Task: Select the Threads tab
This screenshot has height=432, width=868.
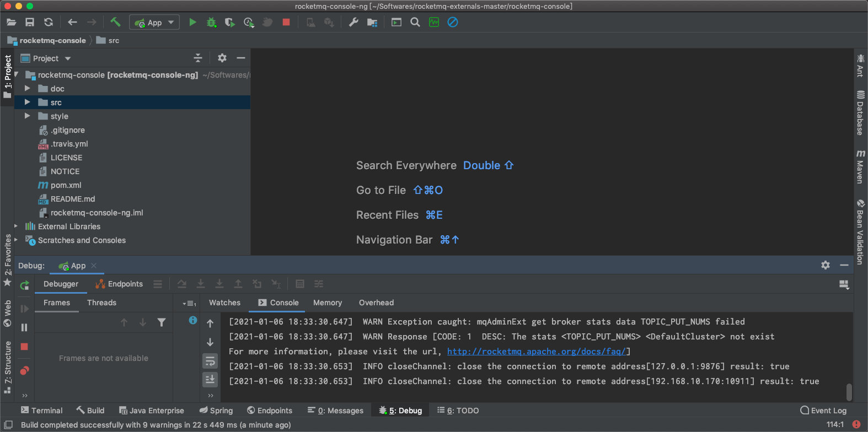Action: [x=101, y=303]
